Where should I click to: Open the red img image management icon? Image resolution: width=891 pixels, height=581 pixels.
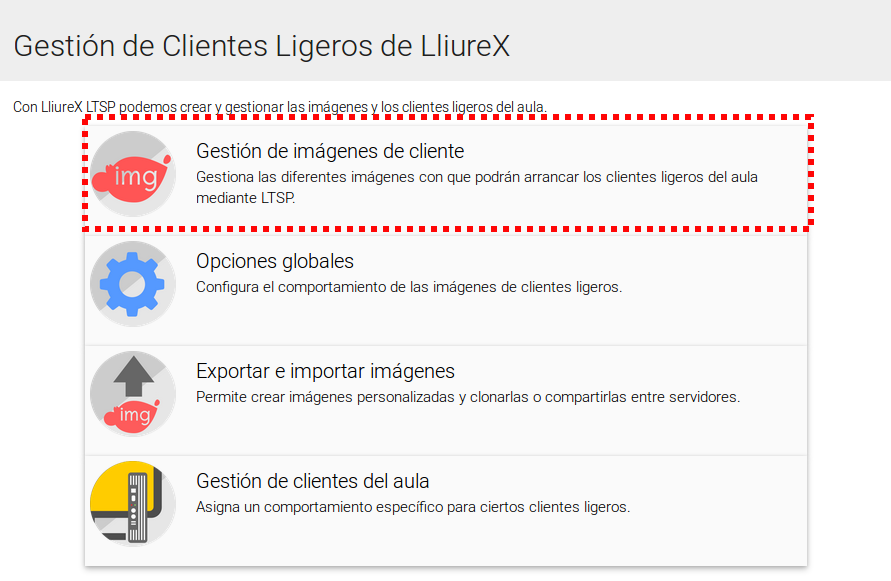[x=133, y=174]
